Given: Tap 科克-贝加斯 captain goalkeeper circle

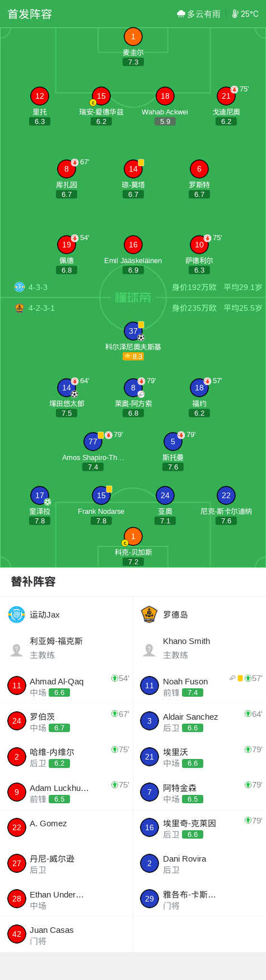Looking at the screenshot, I should tap(133, 536).
